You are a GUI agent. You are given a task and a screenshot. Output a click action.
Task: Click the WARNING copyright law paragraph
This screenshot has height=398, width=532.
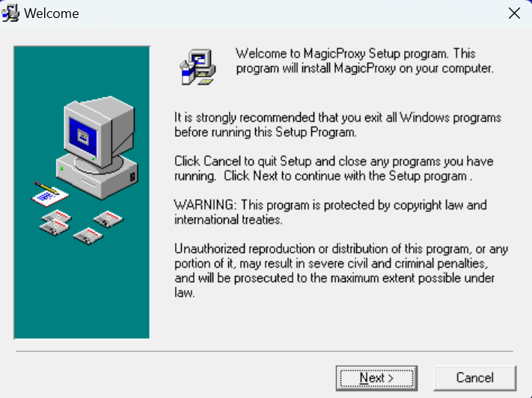pos(331,212)
